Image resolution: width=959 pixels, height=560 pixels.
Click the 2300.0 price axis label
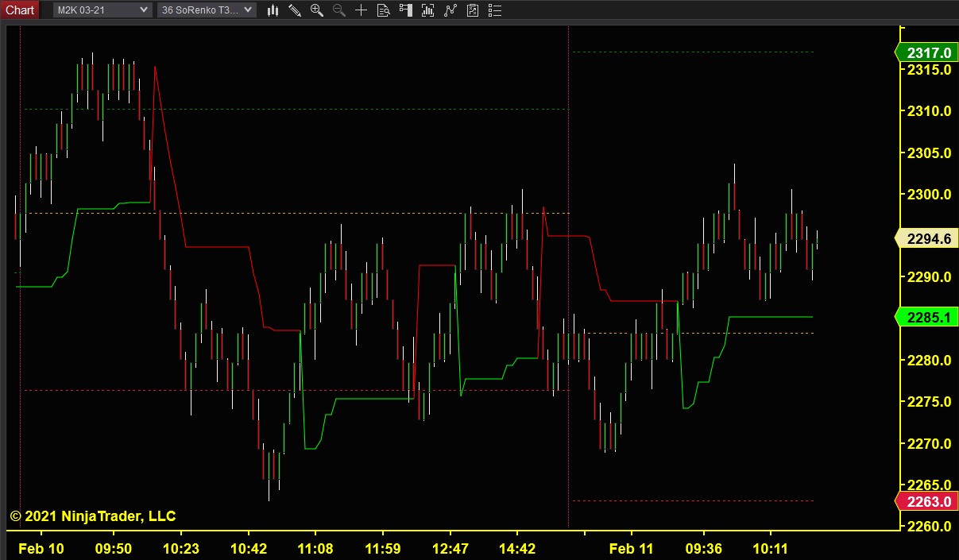930,195
